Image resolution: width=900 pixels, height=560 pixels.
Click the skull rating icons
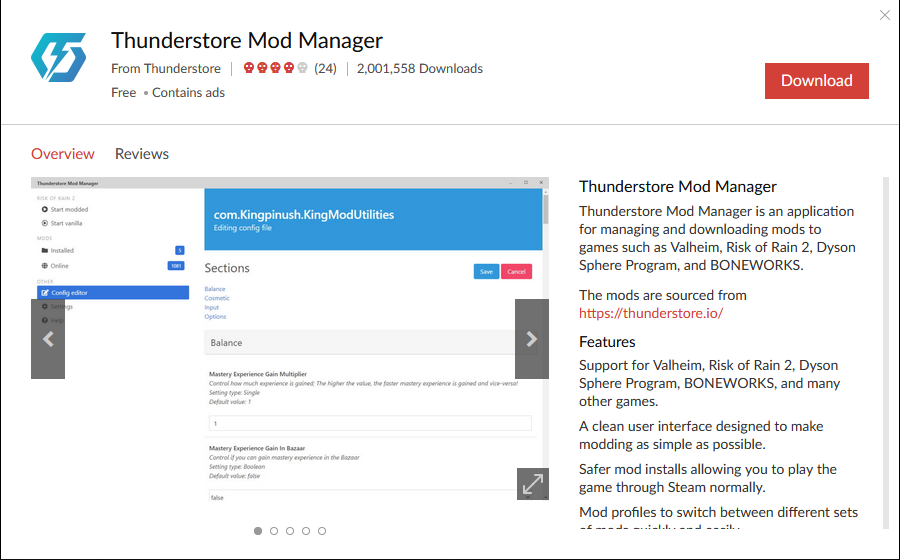point(275,69)
